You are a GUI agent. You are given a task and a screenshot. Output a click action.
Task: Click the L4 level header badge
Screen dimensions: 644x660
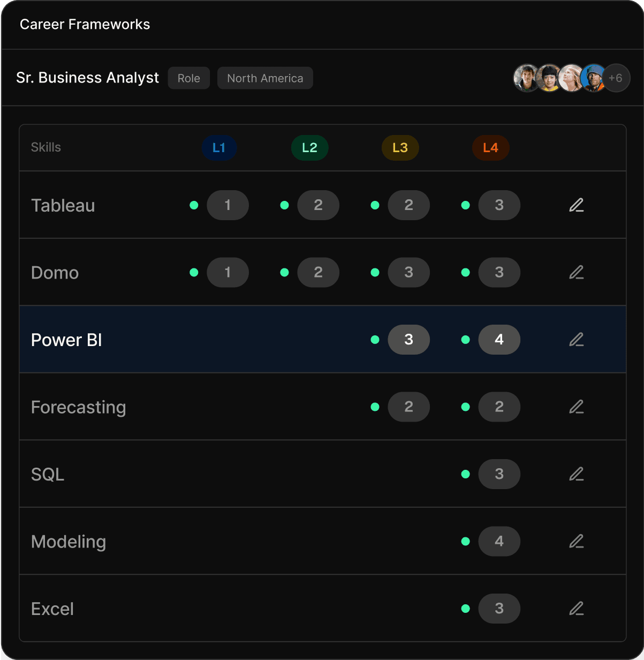(490, 148)
